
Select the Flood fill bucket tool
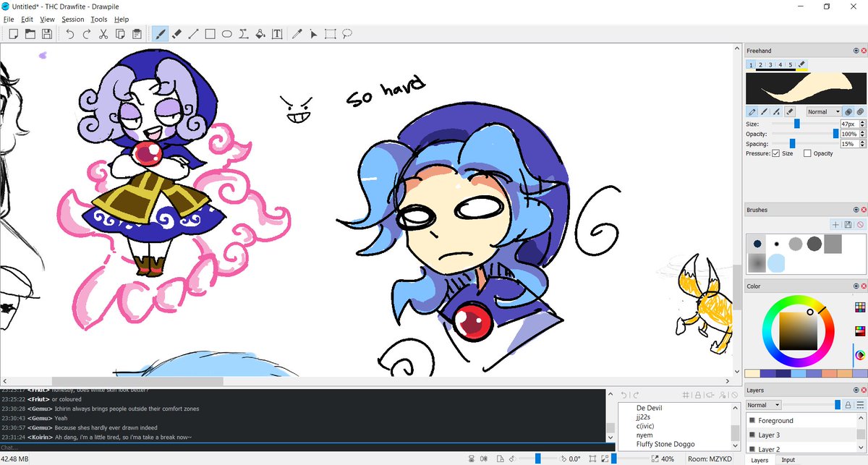coord(260,34)
